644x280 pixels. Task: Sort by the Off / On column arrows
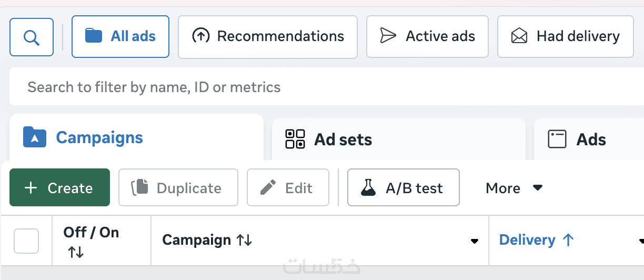[x=76, y=253]
